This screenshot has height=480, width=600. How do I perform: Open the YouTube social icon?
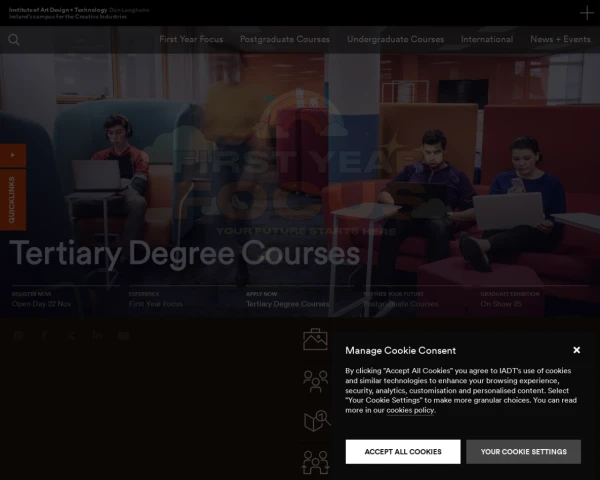tap(123, 336)
